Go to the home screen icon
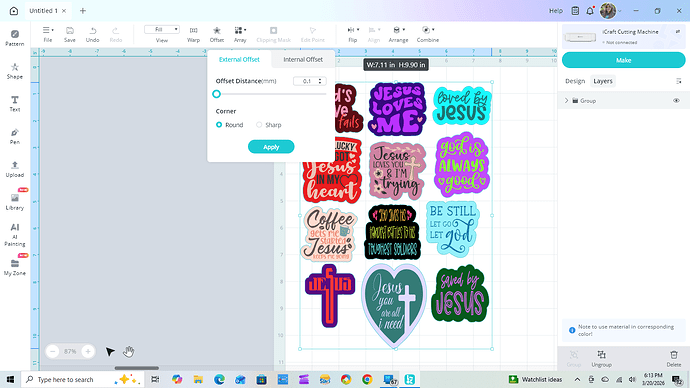690x388 pixels. click(14, 11)
